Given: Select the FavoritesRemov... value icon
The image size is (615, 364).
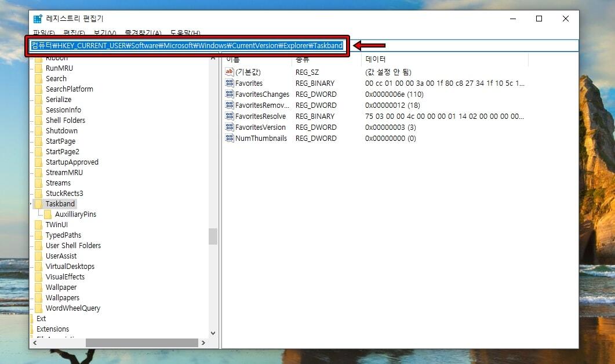Looking at the screenshot, I should [x=230, y=105].
